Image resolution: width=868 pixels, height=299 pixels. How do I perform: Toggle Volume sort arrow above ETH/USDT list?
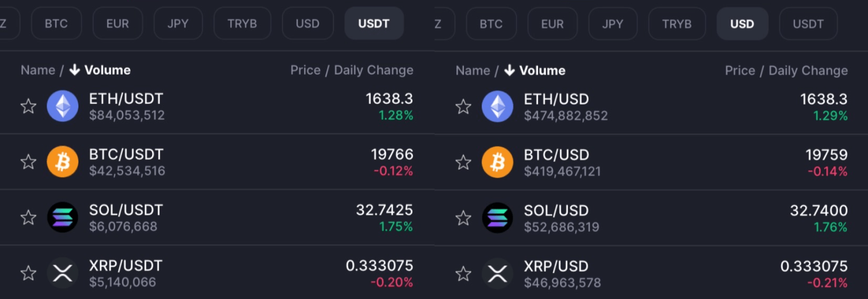click(75, 70)
